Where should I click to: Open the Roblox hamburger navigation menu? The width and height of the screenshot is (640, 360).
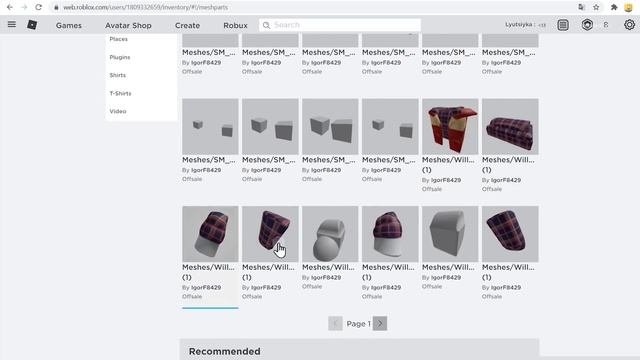coord(12,24)
